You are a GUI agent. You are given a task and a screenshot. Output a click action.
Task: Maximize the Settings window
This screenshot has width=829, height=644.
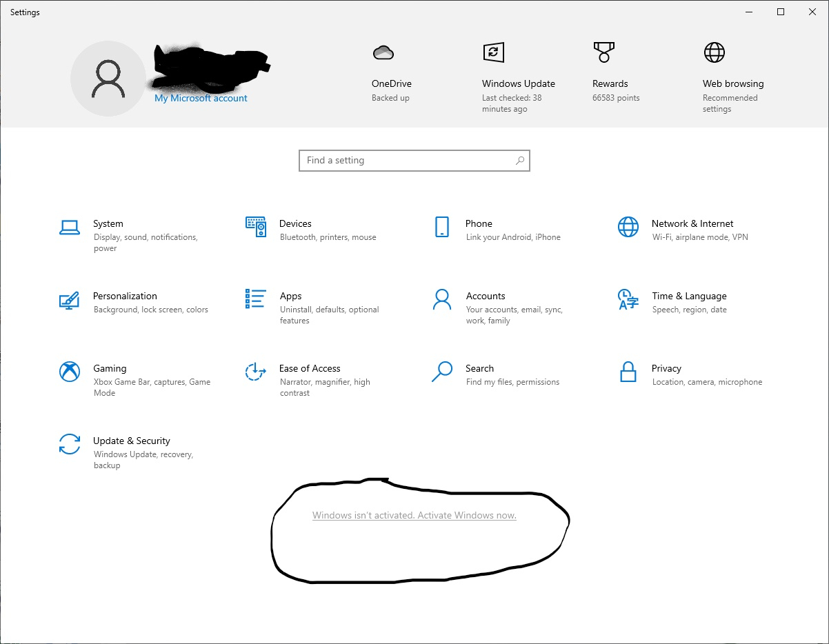click(781, 12)
